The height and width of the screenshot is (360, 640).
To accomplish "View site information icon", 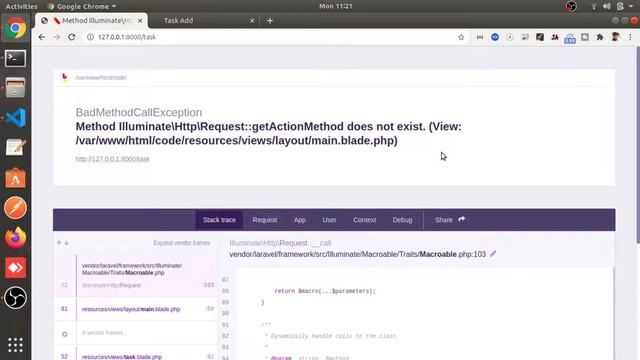I will click(90, 37).
